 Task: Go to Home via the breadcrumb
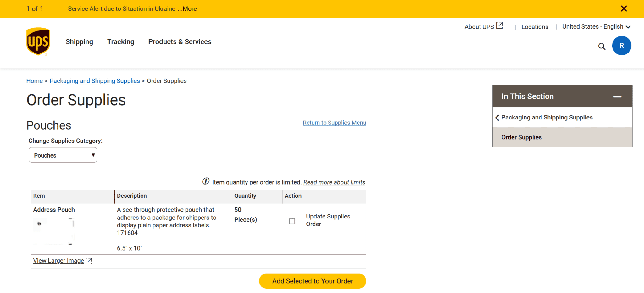click(34, 81)
